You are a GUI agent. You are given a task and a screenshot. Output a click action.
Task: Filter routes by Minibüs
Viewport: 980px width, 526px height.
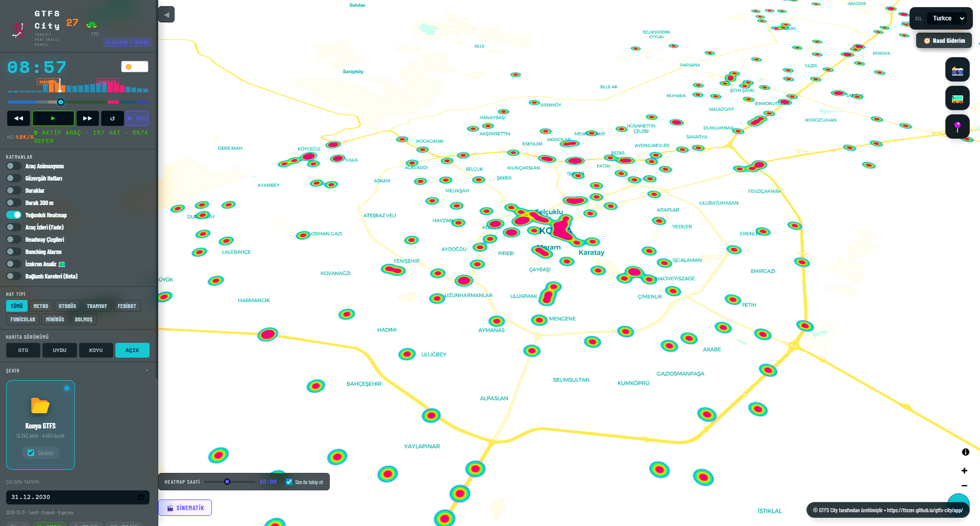tap(55, 319)
